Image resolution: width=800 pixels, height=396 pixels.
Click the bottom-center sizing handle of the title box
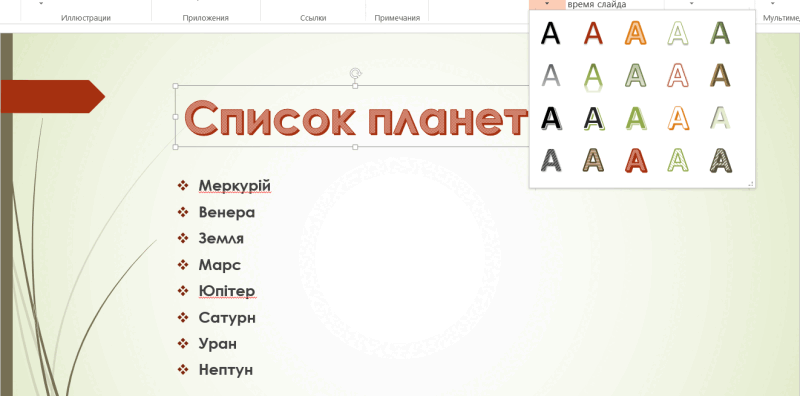click(355, 147)
